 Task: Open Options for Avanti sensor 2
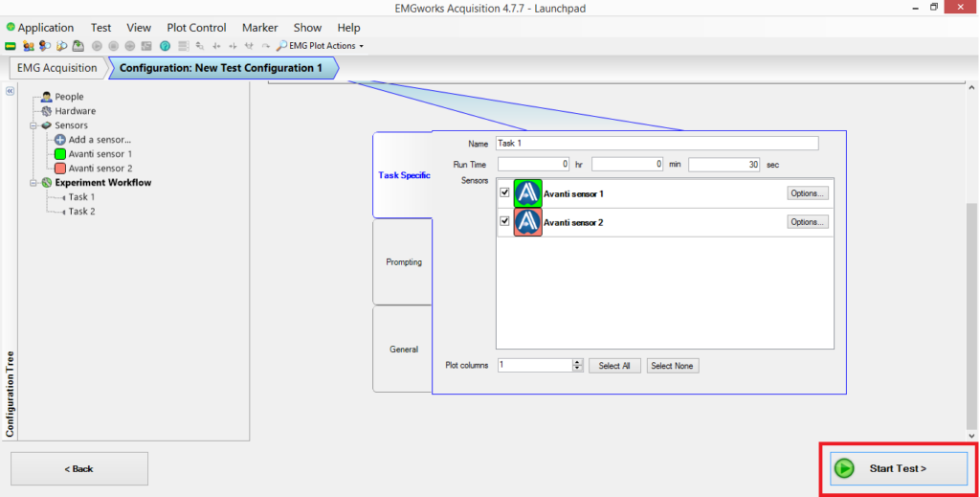[x=808, y=222]
